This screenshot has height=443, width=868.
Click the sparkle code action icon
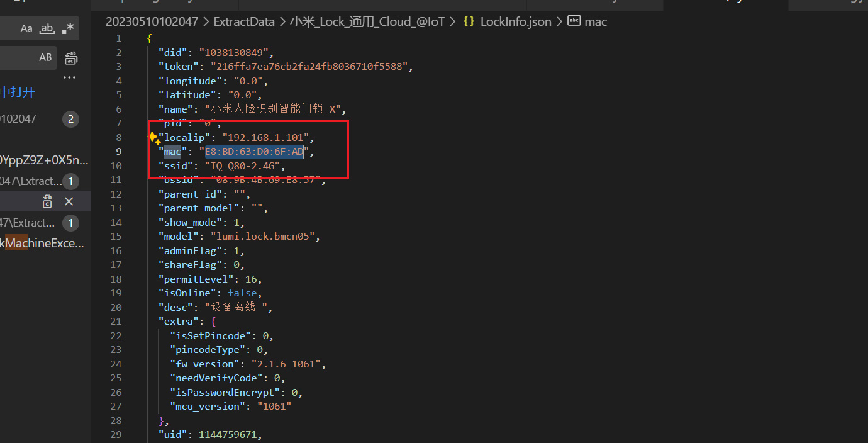153,137
